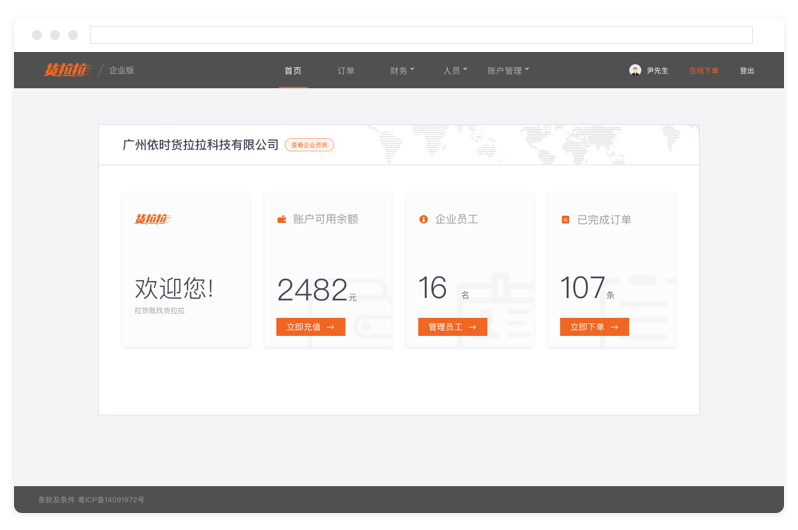Click the order icon next to 已完成订单
Image resolution: width=798 pixels, height=530 pixels.
565,219
